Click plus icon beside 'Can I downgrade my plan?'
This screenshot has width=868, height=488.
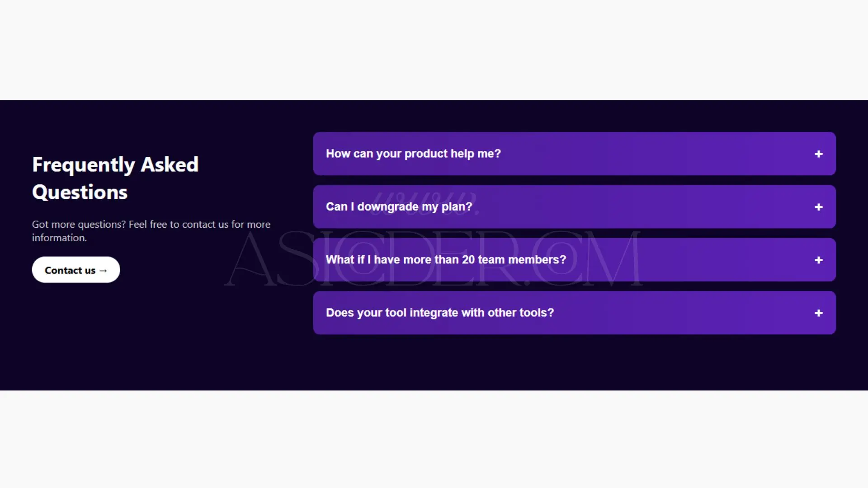click(818, 207)
